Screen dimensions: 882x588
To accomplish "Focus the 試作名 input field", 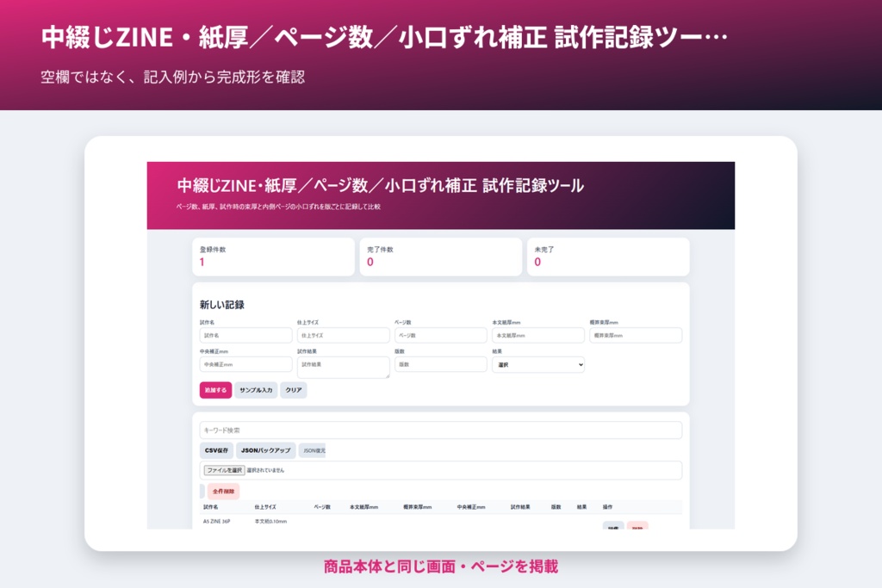I will click(245, 335).
